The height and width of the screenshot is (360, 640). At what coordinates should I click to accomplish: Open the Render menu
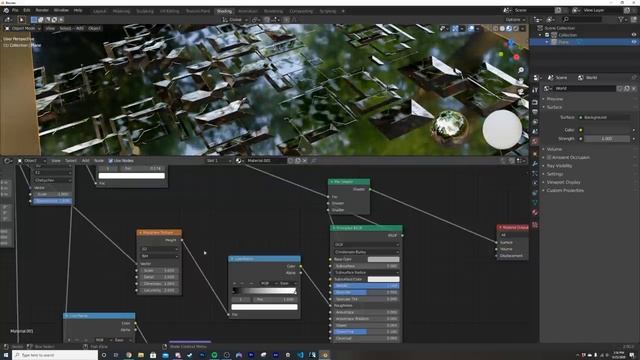pos(42,10)
